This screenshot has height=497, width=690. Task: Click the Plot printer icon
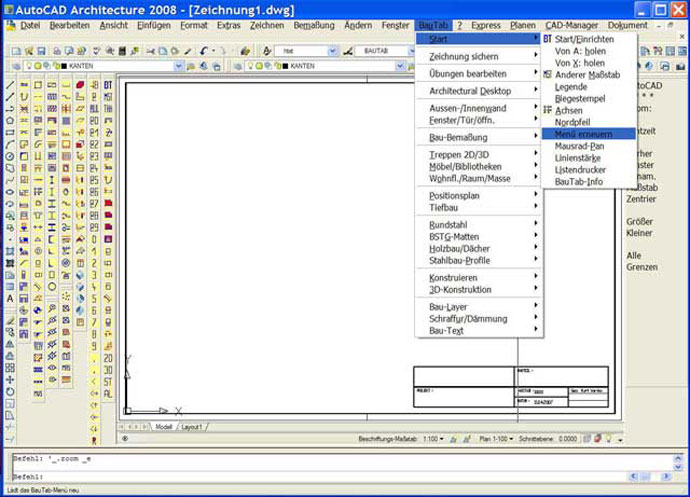(57, 51)
